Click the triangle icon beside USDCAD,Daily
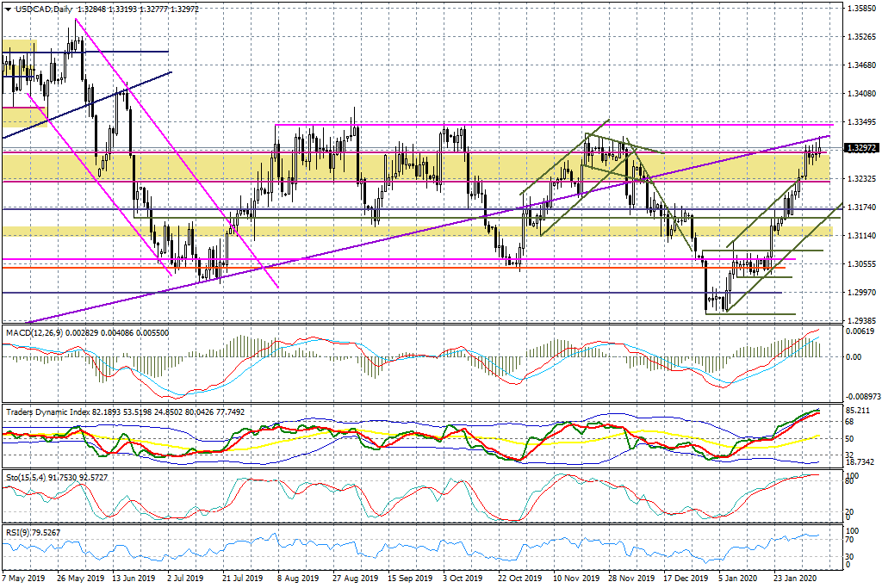This screenshot has width=882, height=588. pos(8,9)
